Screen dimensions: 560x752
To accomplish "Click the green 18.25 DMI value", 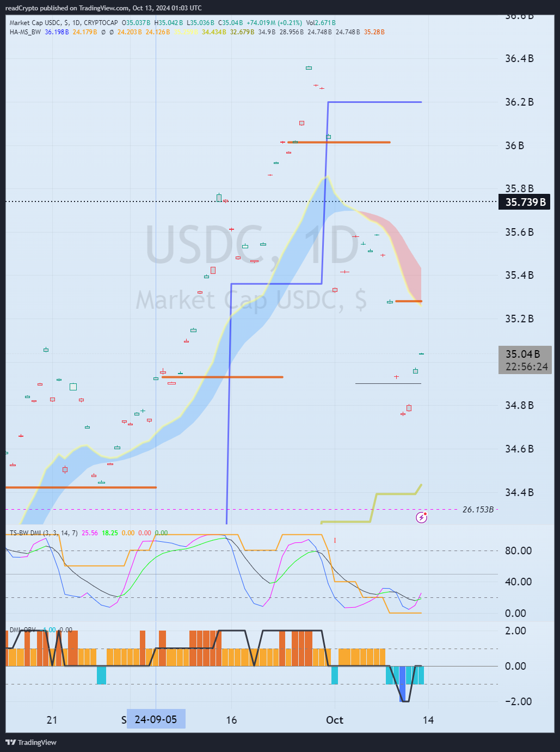I will tap(110, 533).
